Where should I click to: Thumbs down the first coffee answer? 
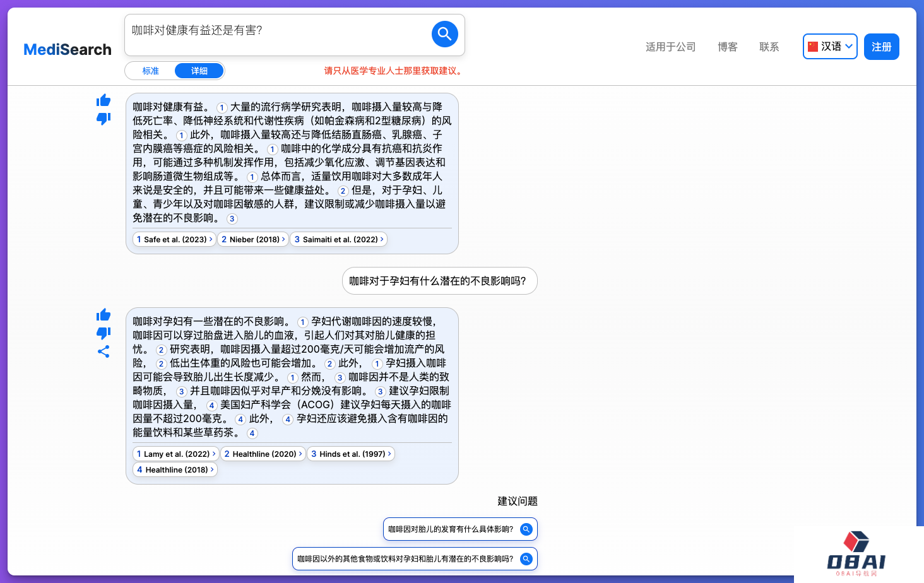click(104, 118)
